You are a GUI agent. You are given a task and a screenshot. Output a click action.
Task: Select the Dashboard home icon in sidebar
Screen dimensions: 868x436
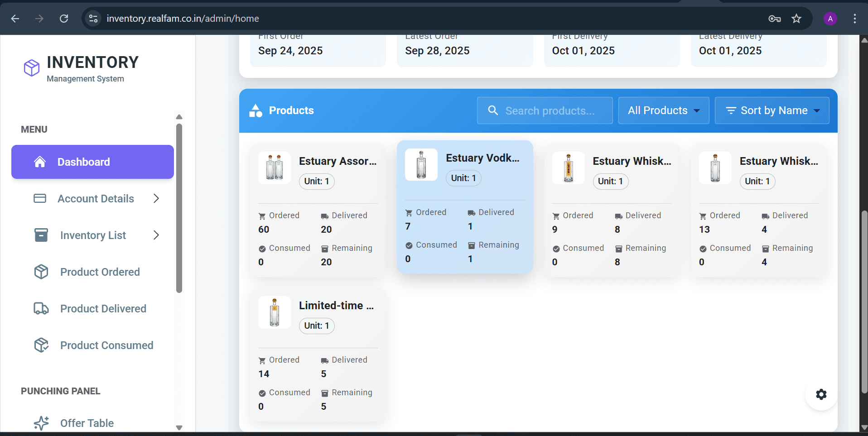click(40, 162)
